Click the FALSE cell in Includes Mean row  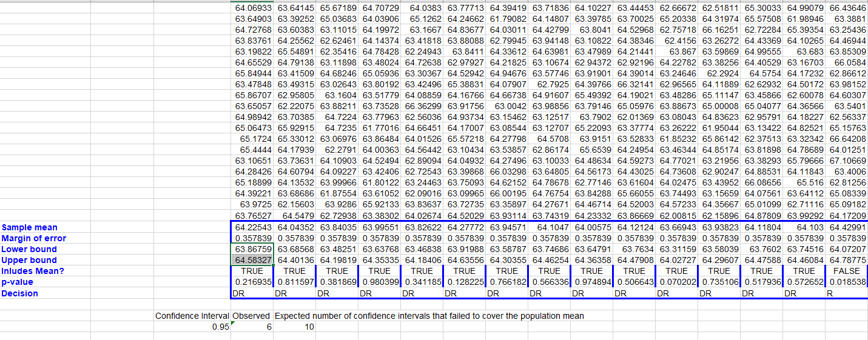pos(847,271)
